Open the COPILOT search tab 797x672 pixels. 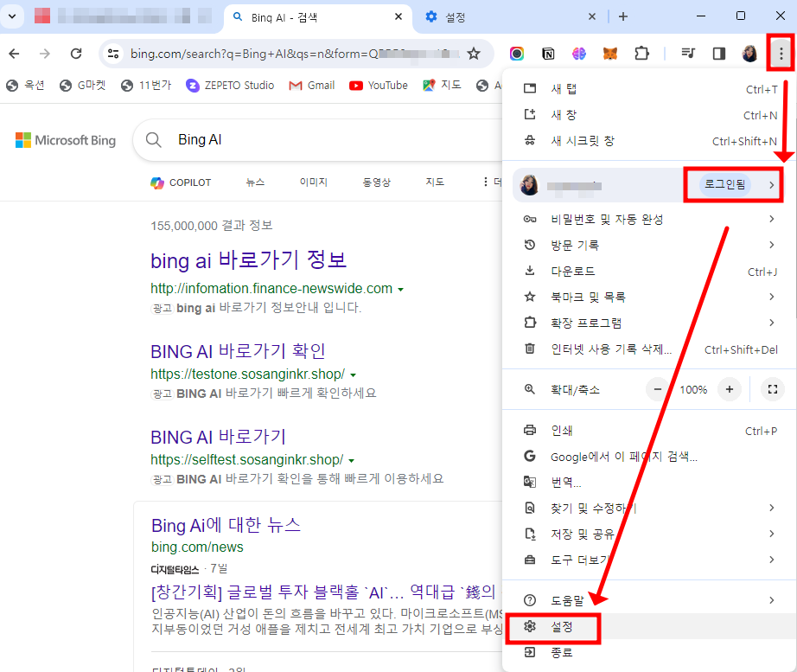[x=181, y=182]
